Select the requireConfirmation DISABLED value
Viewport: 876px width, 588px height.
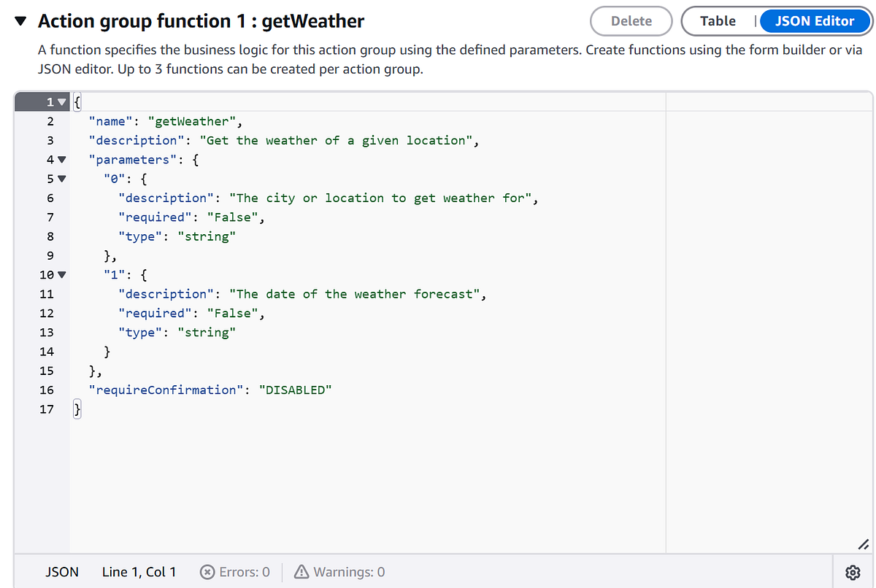click(x=295, y=390)
